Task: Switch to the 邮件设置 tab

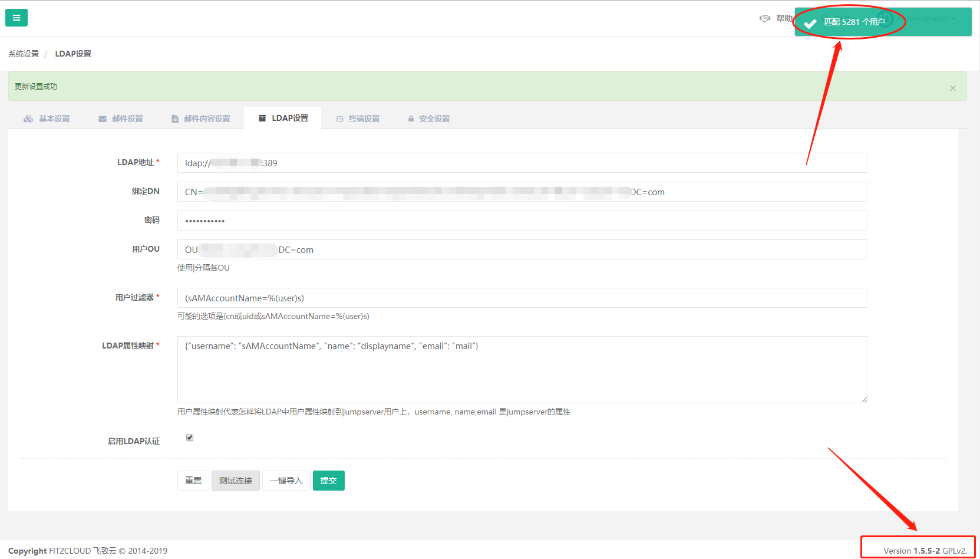Action: [x=121, y=119]
